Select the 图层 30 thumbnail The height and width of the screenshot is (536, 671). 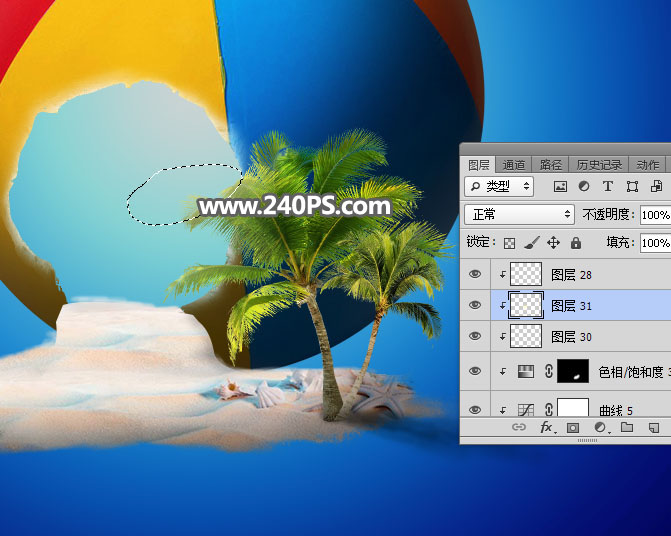click(526, 336)
